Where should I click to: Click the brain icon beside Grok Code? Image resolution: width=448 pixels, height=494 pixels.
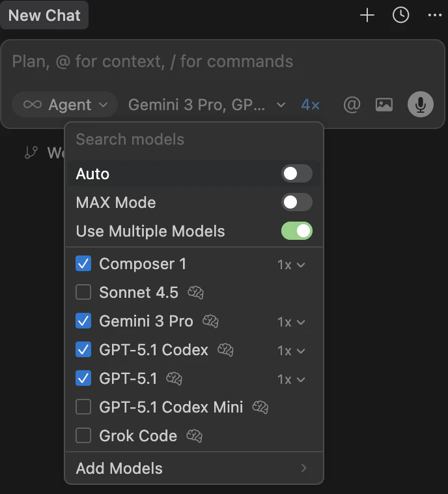(x=195, y=436)
